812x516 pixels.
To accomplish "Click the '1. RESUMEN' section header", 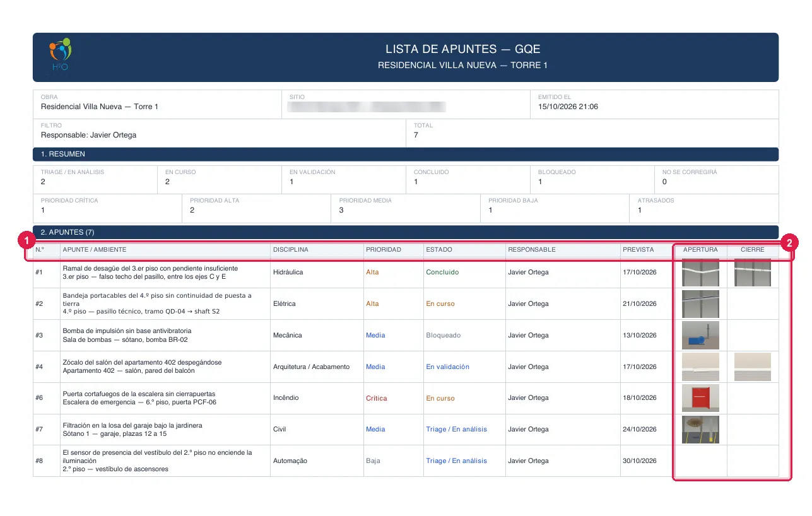I will point(406,154).
